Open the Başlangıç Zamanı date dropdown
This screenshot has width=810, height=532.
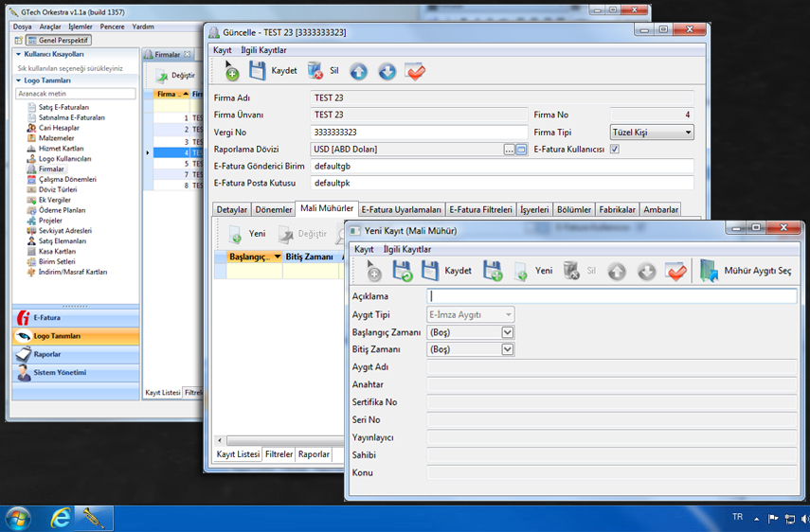(x=508, y=332)
